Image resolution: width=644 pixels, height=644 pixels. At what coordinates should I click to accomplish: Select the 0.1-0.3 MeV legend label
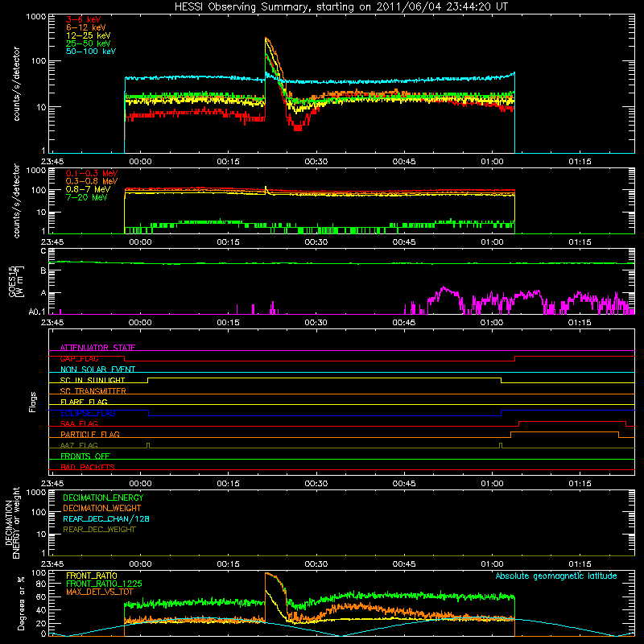92,173
